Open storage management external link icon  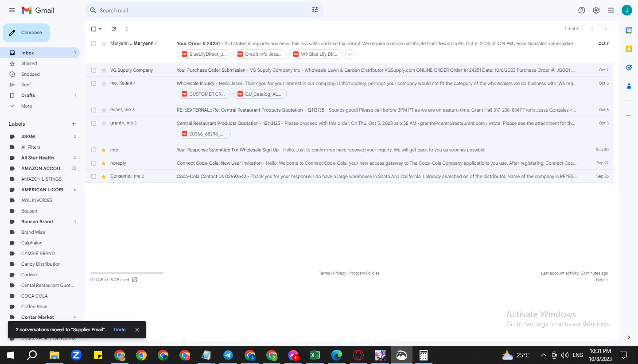pos(135,280)
